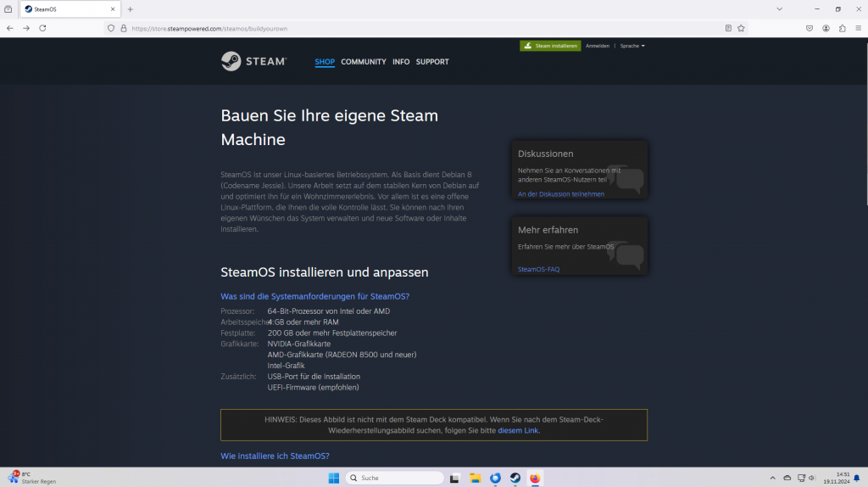Expand the Sprache language dropdown
The image size is (868, 487).
[x=632, y=46]
